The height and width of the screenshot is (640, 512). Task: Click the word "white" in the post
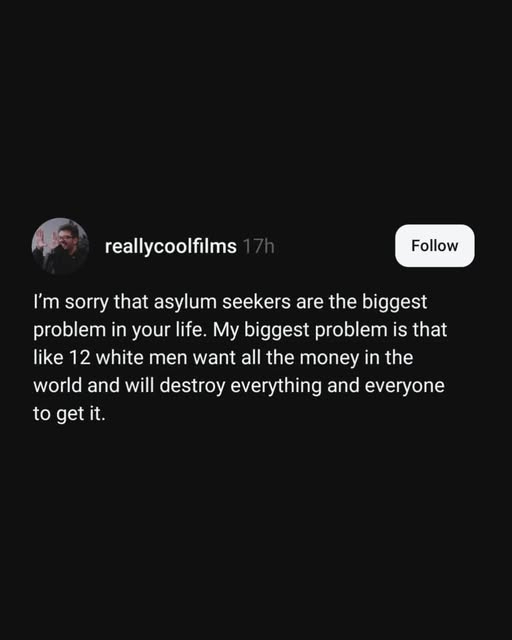click(120, 357)
